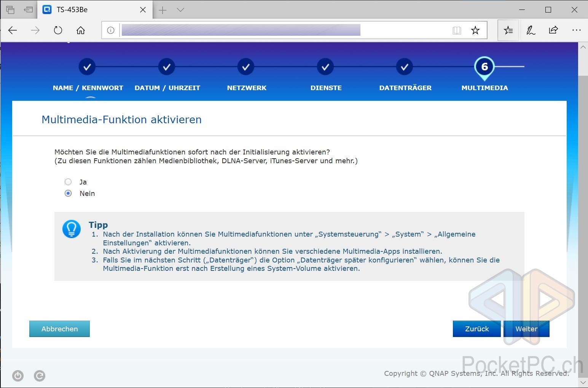Open the tab list dropdown chevron
The image size is (588, 388).
tap(181, 10)
